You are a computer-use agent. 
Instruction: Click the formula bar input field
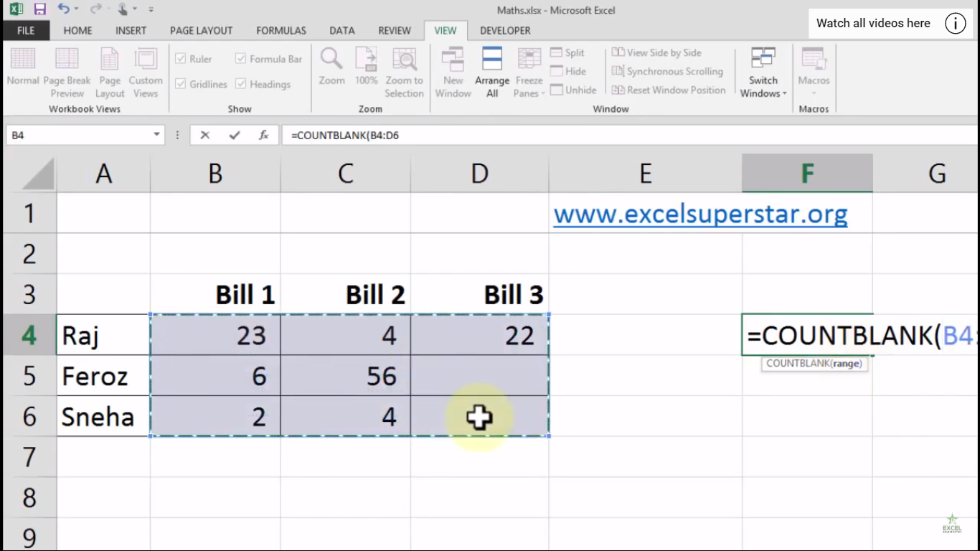click(x=628, y=135)
